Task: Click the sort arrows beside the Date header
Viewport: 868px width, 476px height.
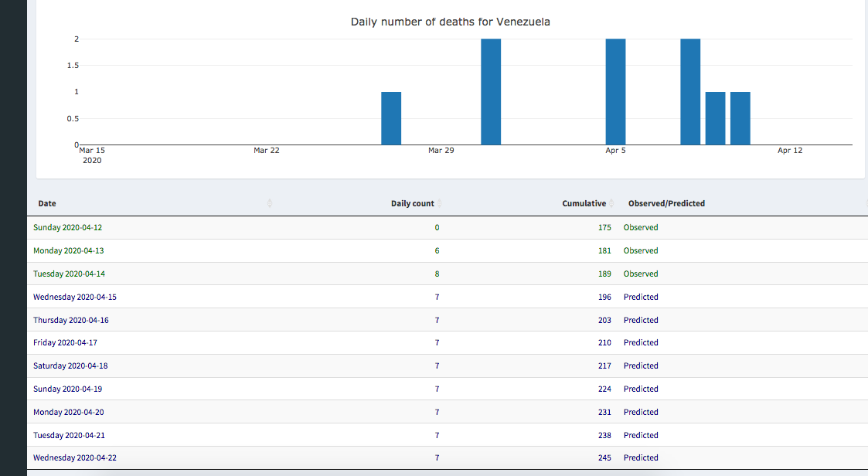Action: 270,203
